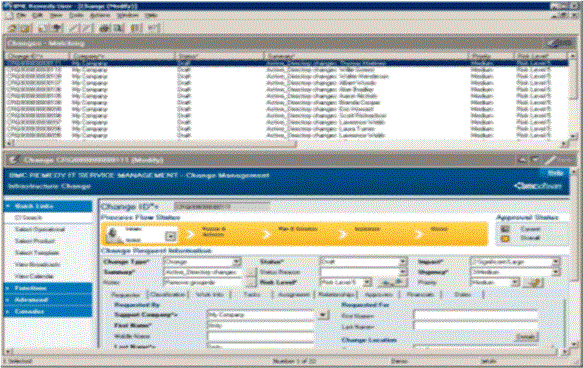
Task: Switch to the Classification tab
Action: (x=167, y=294)
